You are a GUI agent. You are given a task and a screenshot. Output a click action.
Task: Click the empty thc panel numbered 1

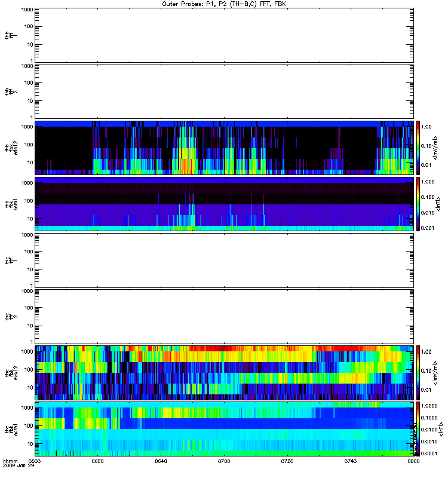pos(224,261)
